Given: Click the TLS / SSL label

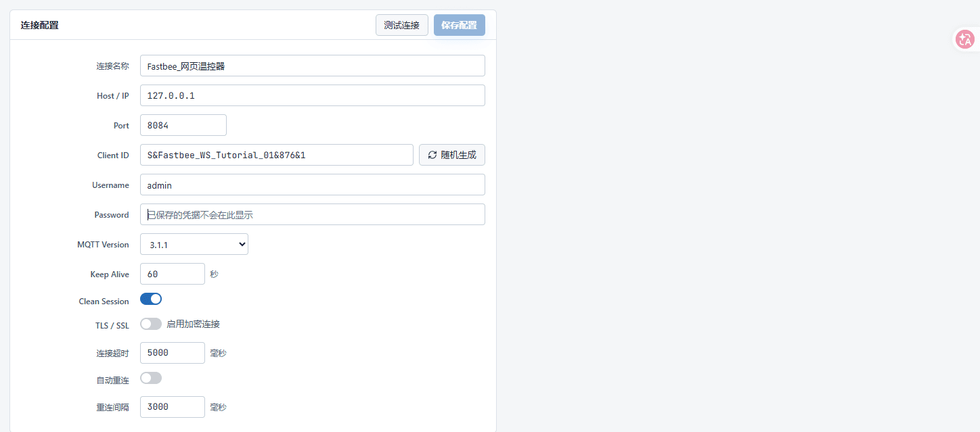Looking at the screenshot, I should click(112, 326).
